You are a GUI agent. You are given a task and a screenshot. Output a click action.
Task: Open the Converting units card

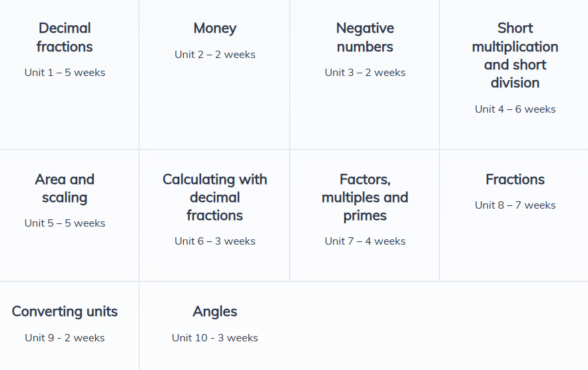[65, 311]
